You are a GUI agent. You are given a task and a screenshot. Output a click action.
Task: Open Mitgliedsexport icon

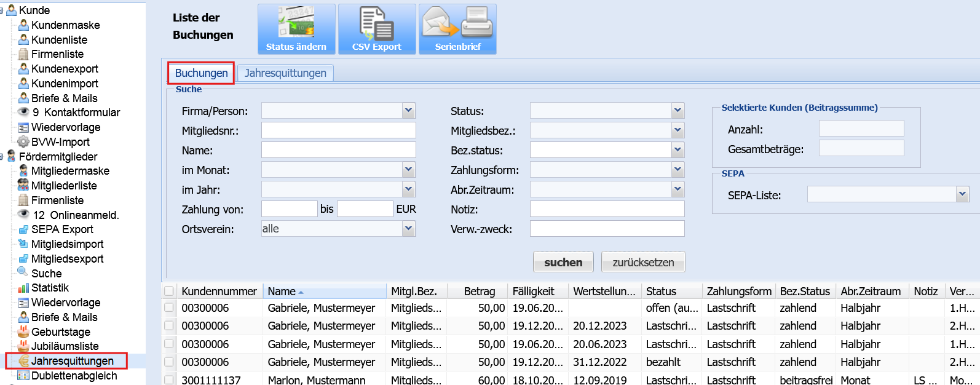pyautogui.click(x=23, y=258)
